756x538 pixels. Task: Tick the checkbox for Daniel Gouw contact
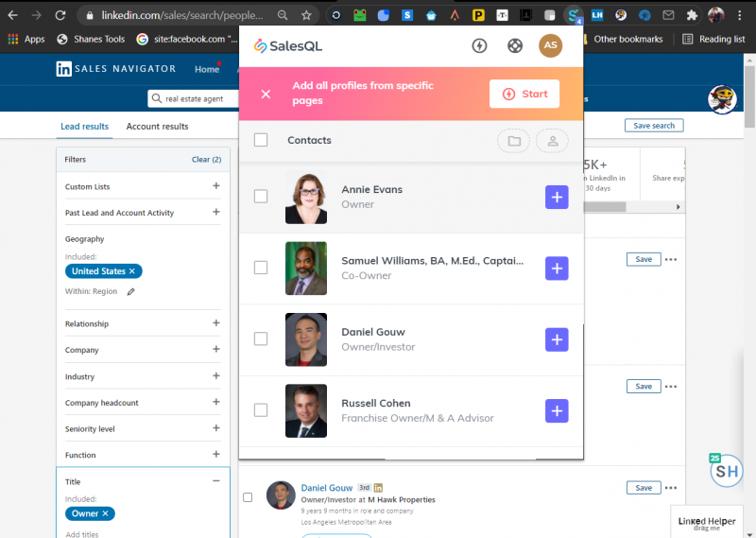coord(261,338)
